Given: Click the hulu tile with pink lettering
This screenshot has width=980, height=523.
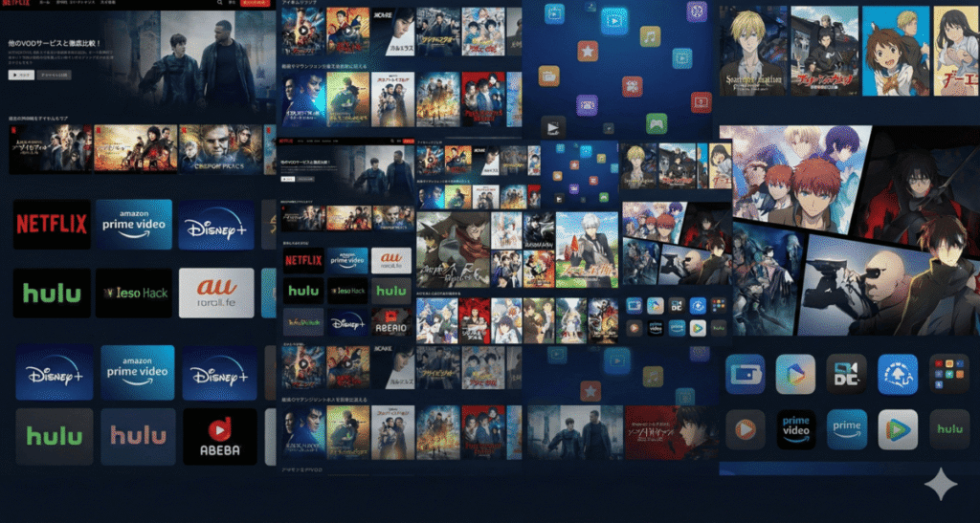Looking at the screenshot, I should point(137,437).
